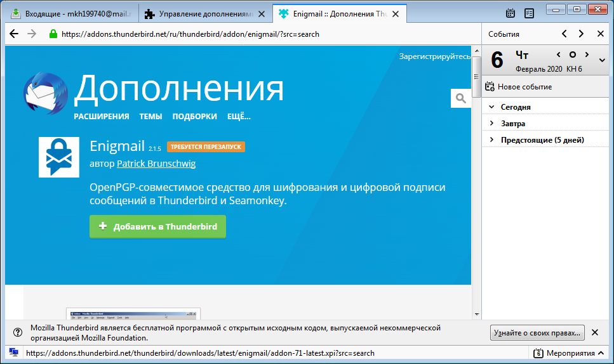Open the Tasks tab icon

(x=529, y=13)
